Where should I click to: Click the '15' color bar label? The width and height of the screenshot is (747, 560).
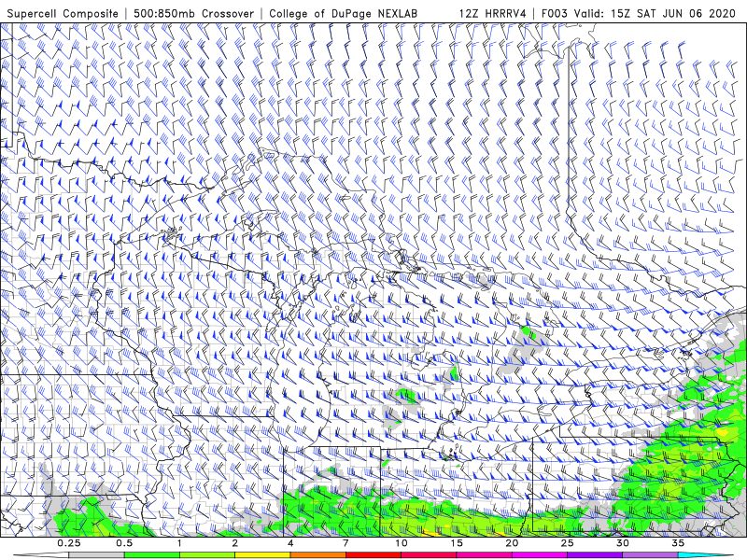tap(457, 543)
